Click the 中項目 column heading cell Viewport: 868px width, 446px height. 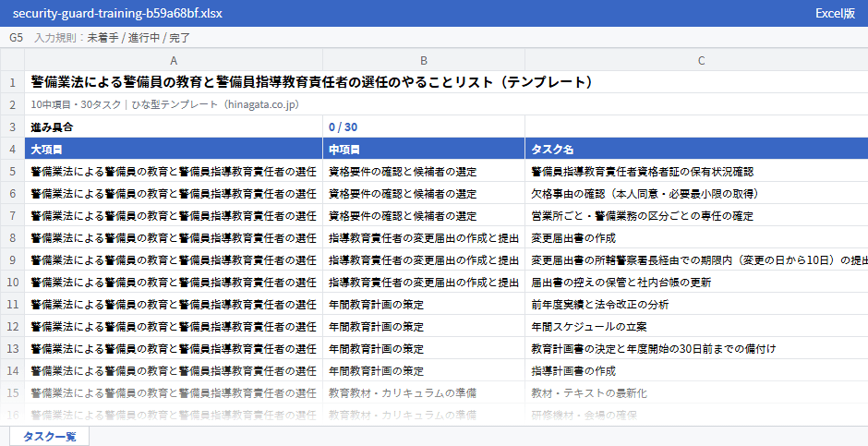(x=424, y=149)
